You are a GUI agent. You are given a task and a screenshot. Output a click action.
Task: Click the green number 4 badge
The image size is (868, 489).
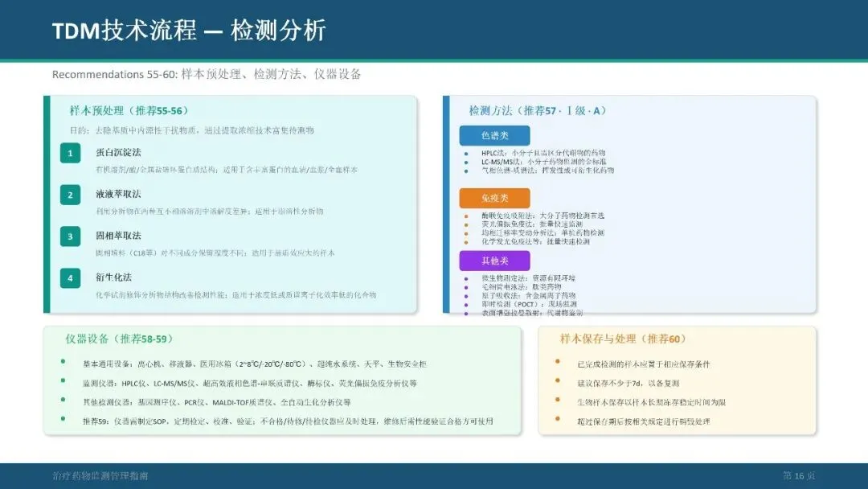click(70, 278)
